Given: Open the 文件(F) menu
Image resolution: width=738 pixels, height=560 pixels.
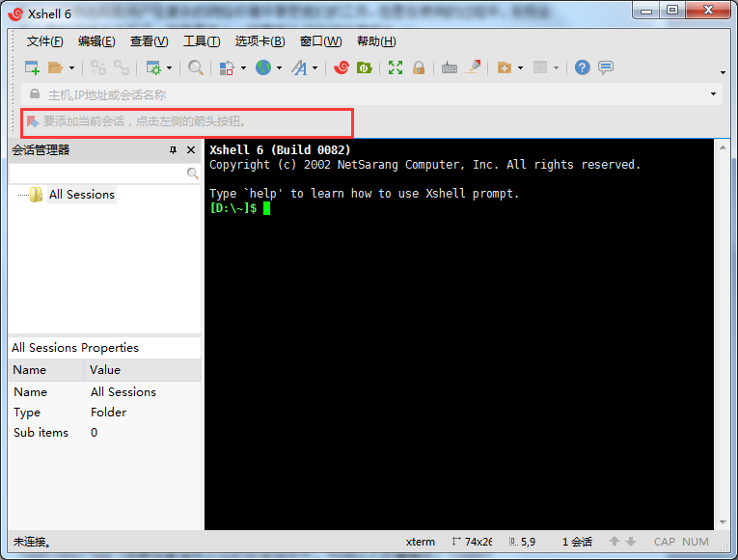Looking at the screenshot, I should (45, 41).
